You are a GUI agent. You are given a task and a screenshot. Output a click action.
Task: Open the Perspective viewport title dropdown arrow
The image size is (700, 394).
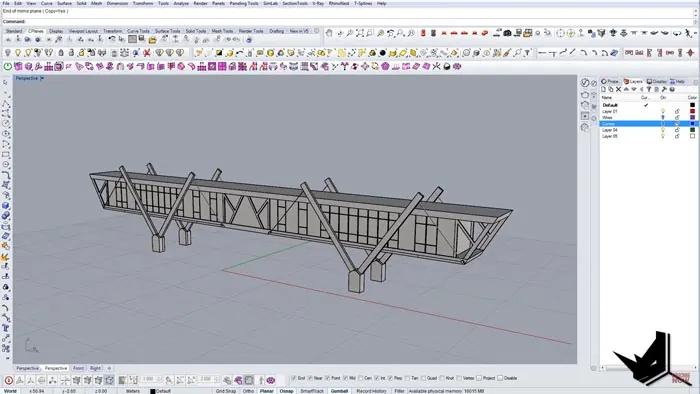tap(42, 78)
